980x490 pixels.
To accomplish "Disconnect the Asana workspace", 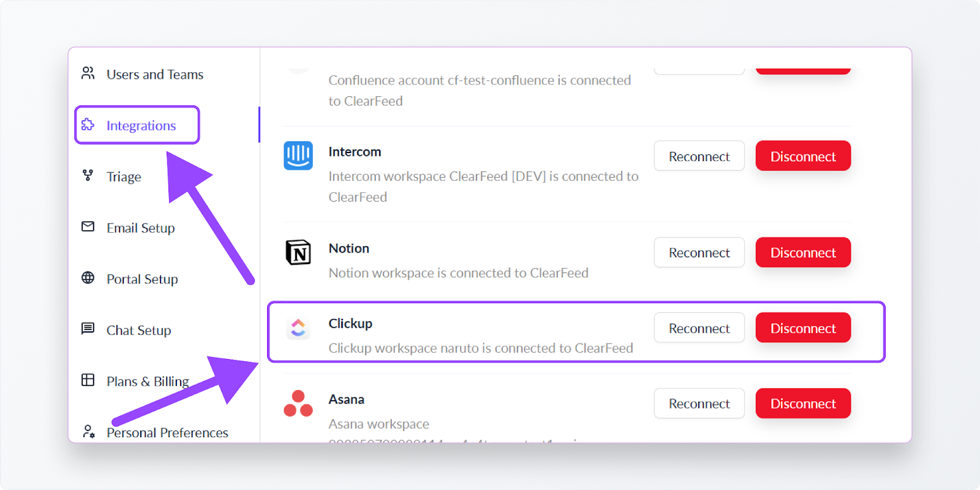I will [x=803, y=404].
